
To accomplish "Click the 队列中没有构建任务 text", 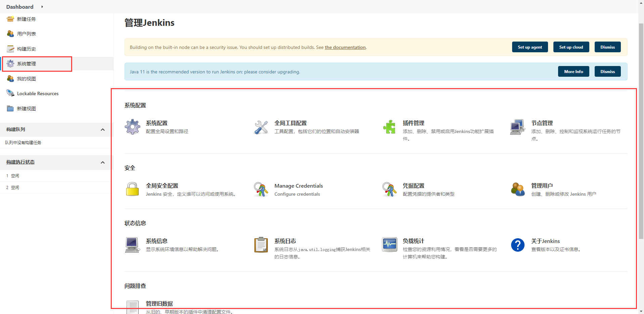I will point(23,142).
